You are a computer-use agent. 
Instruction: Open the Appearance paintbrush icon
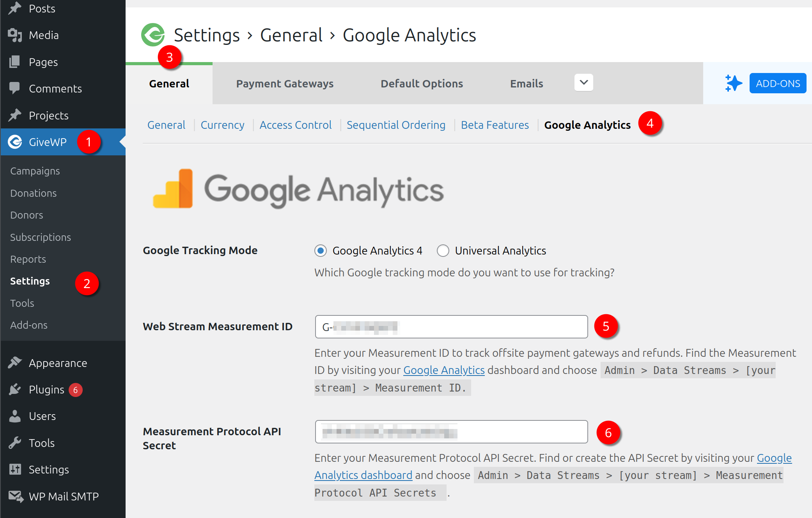point(15,363)
